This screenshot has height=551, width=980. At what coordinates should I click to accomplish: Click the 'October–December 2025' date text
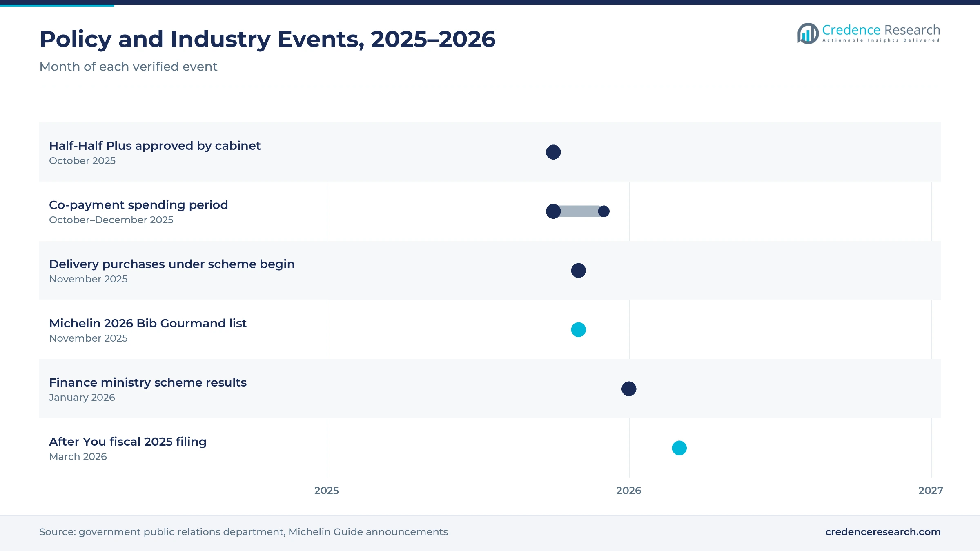point(111,220)
